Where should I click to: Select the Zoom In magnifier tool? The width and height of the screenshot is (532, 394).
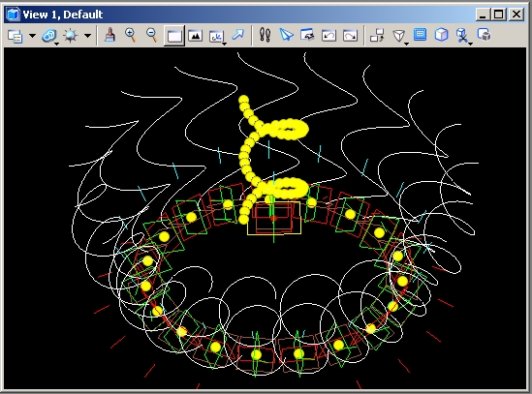[x=131, y=35]
